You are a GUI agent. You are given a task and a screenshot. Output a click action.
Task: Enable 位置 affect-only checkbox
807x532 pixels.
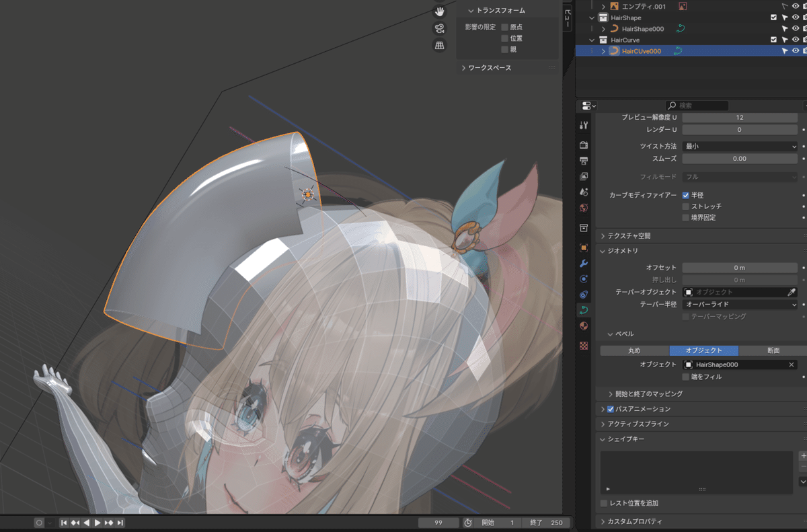pos(504,38)
